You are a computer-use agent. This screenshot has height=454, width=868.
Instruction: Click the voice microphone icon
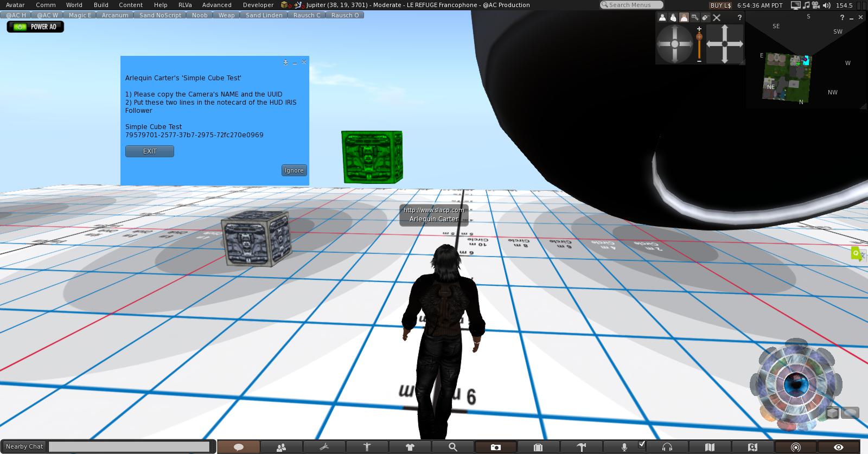pos(624,447)
